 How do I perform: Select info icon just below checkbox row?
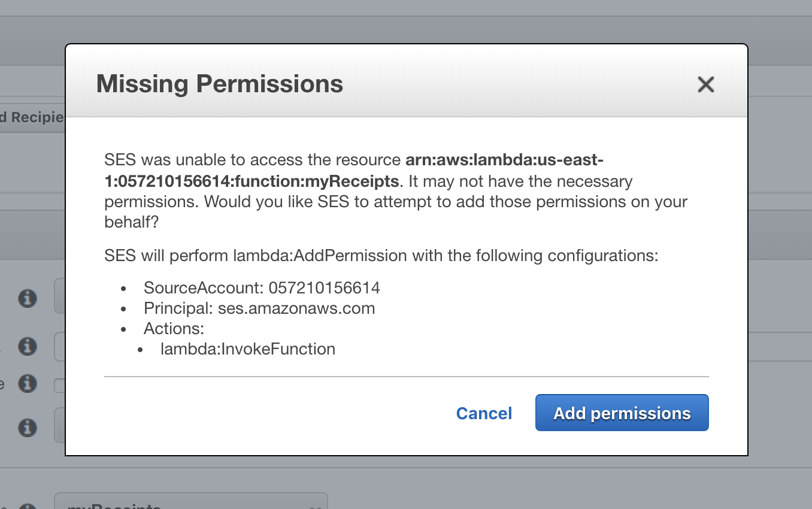point(27,428)
